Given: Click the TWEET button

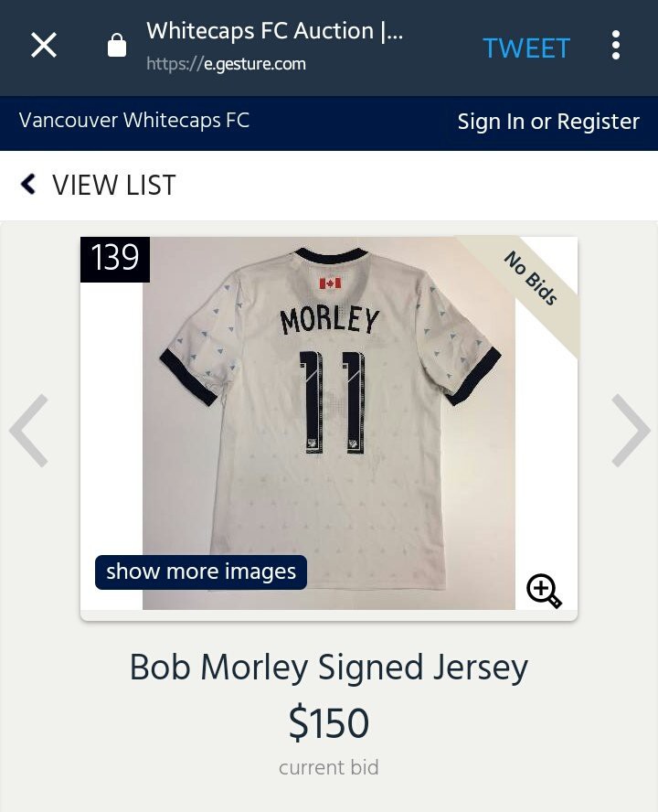Looking at the screenshot, I should (x=526, y=48).
